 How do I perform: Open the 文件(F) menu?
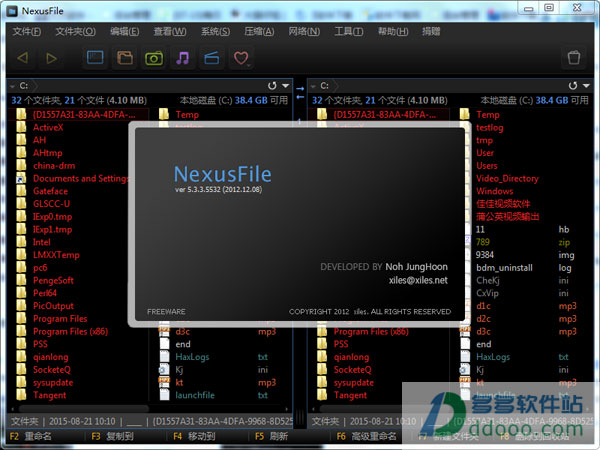pyautogui.click(x=26, y=32)
